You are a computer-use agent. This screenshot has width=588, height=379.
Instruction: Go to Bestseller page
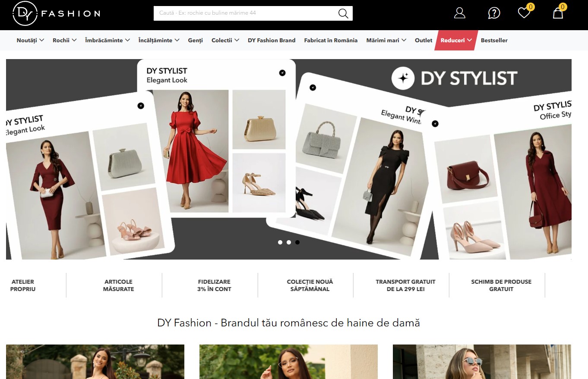[494, 40]
